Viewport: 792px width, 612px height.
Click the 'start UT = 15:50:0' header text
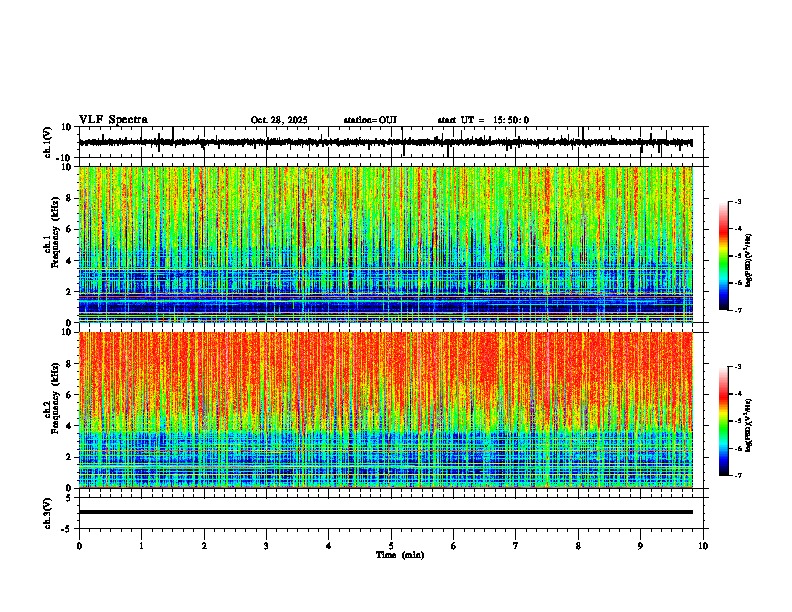(x=483, y=120)
